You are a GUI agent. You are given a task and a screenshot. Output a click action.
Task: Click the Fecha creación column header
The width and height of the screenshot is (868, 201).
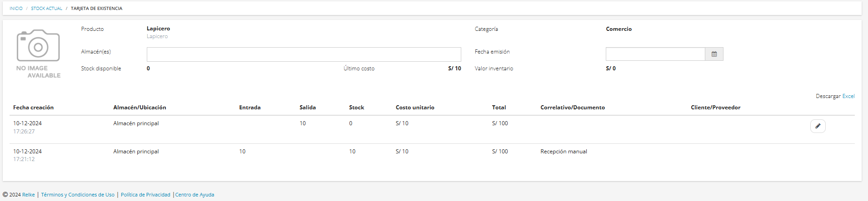(33, 108)
